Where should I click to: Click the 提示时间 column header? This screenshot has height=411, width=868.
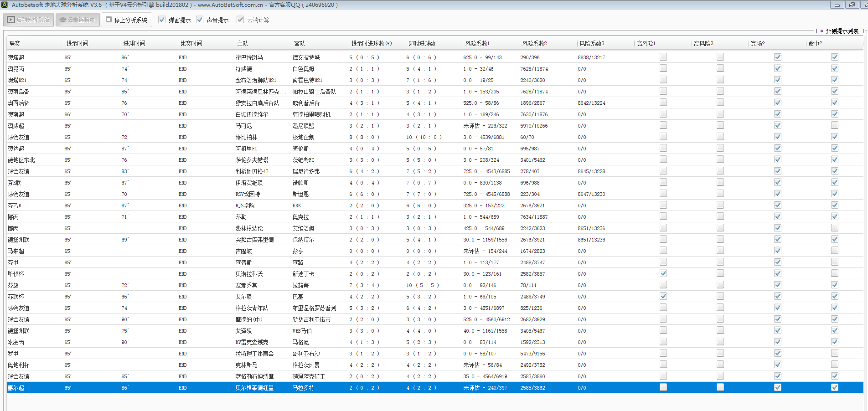coord(77,43)
